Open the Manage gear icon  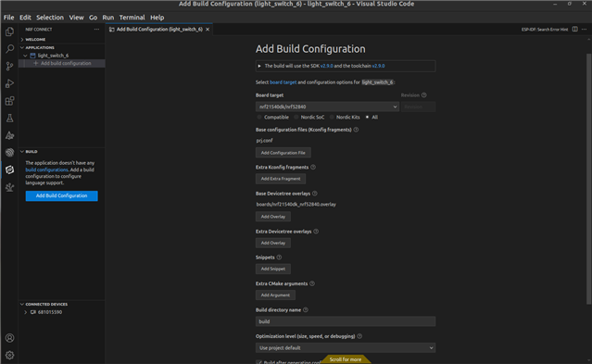click(x=10, y=355)
